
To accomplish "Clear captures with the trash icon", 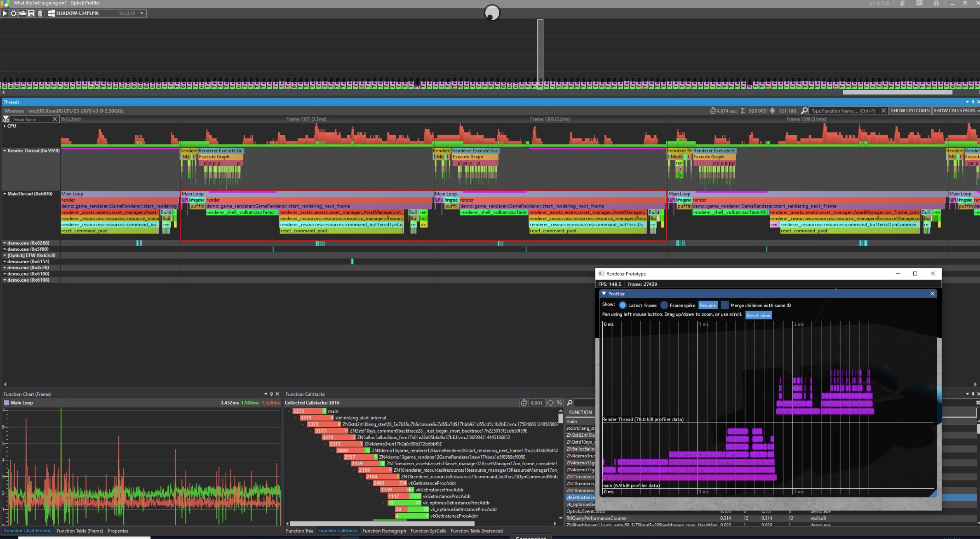I will (x=40, y=13).
